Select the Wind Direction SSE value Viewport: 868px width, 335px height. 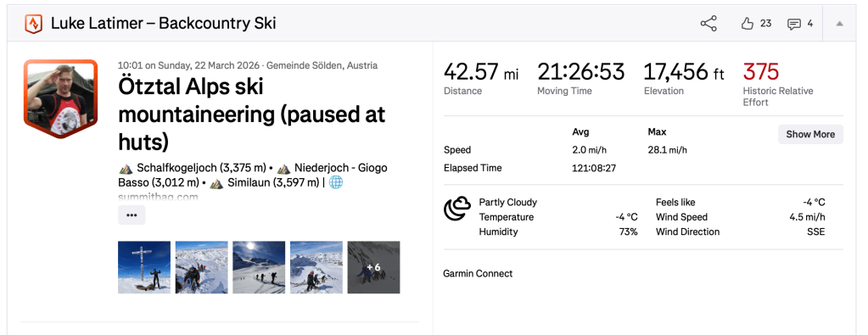[816, 232]
